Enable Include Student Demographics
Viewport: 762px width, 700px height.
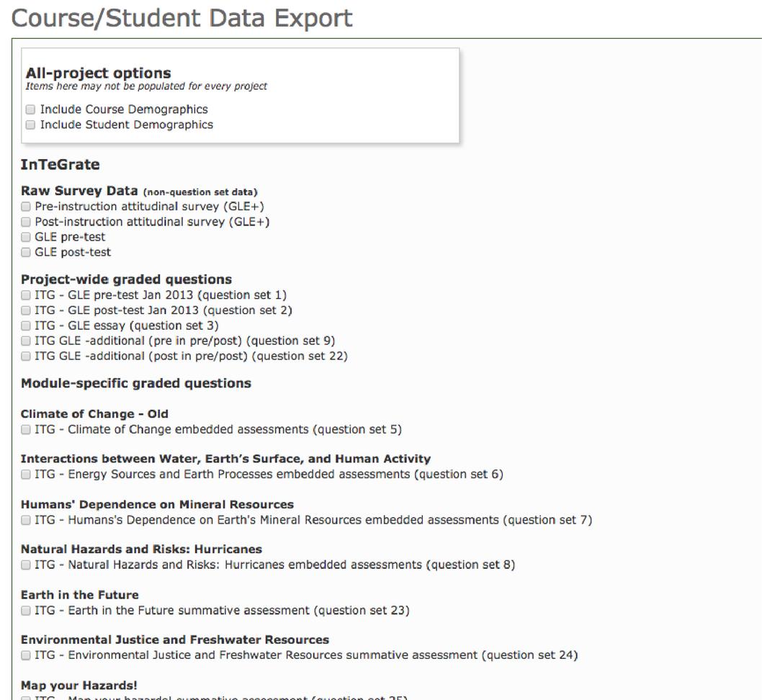point(30,124)
